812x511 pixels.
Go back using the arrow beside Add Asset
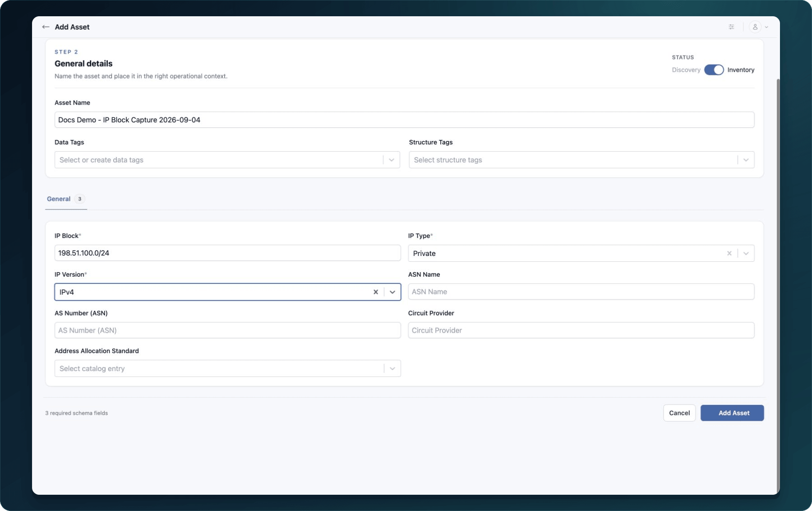click(46, 27)
